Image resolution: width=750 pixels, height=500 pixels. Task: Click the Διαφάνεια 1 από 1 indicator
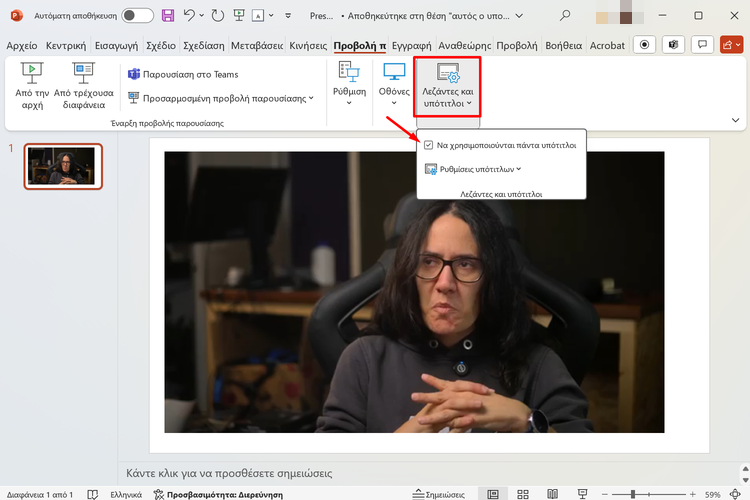click(40, 494)
